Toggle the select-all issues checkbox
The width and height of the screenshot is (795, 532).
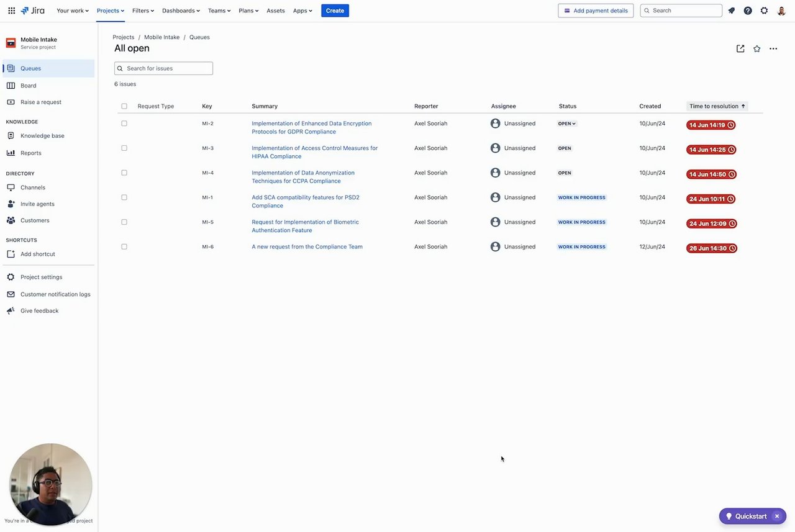pos(124,106)
